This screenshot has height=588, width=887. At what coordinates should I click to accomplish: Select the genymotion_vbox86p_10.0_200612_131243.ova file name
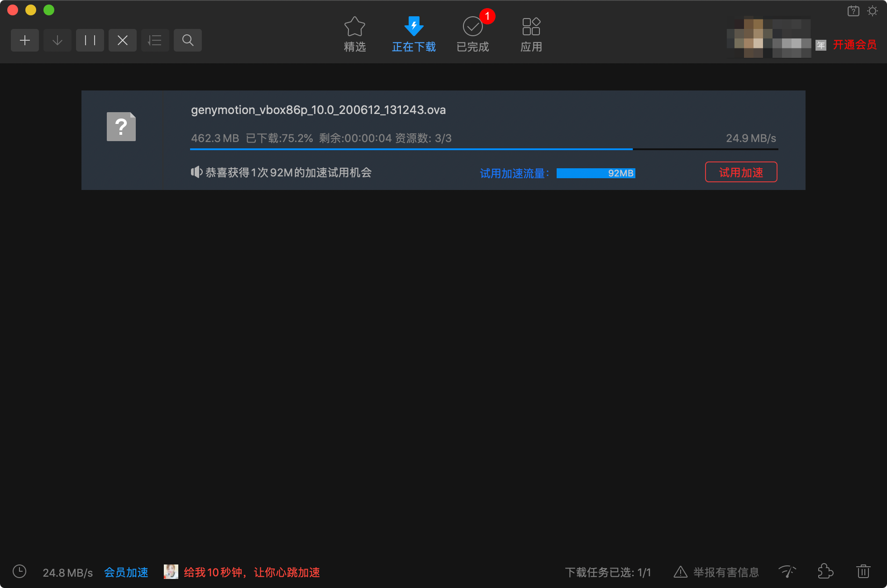pos(318,110)
